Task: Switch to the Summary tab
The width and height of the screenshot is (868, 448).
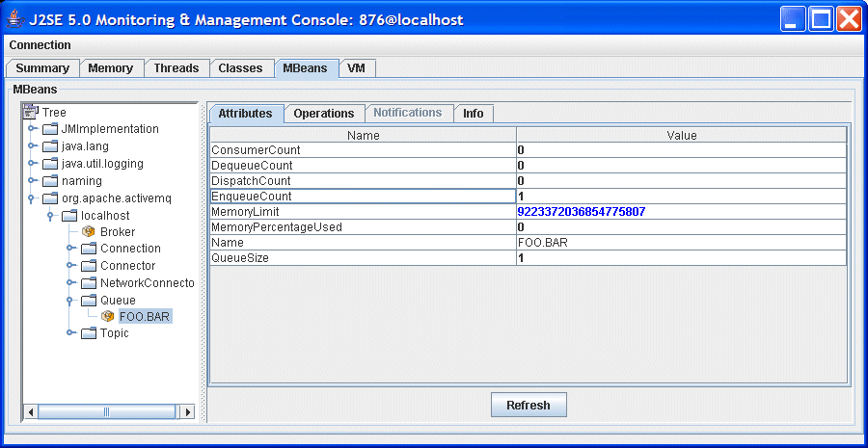Action: [x=42, y=68]
